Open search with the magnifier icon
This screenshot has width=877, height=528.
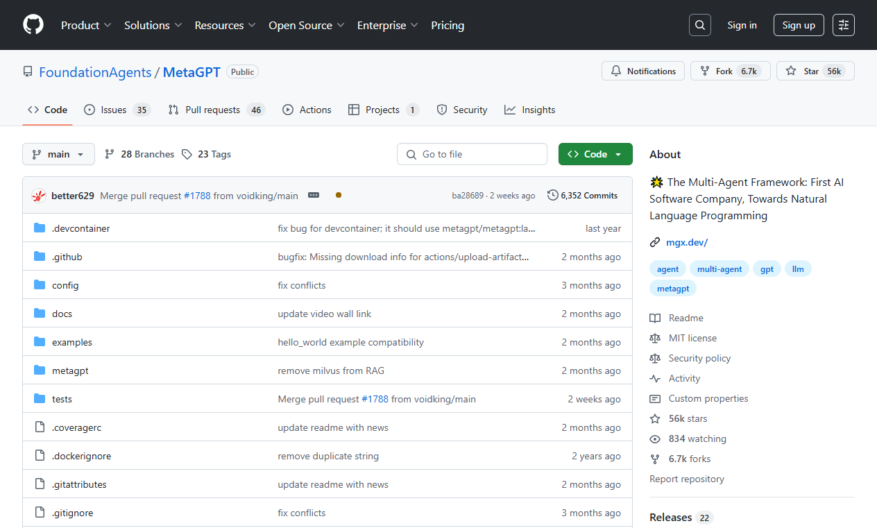pos(700,25)
